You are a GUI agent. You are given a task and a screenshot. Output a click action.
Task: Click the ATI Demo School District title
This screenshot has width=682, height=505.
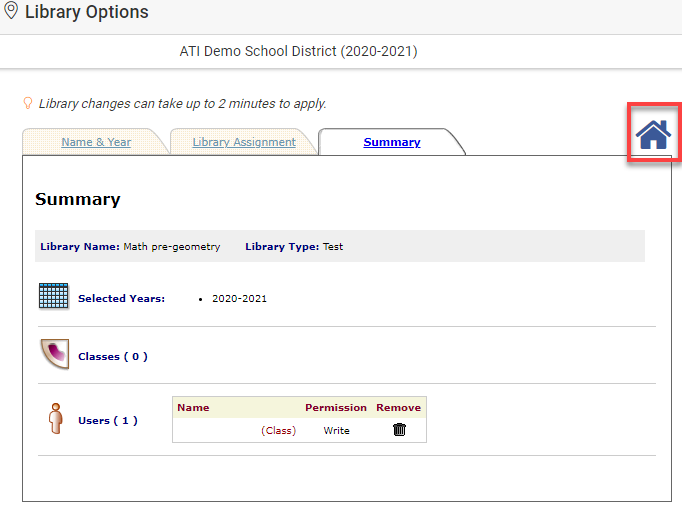[298, 50]
